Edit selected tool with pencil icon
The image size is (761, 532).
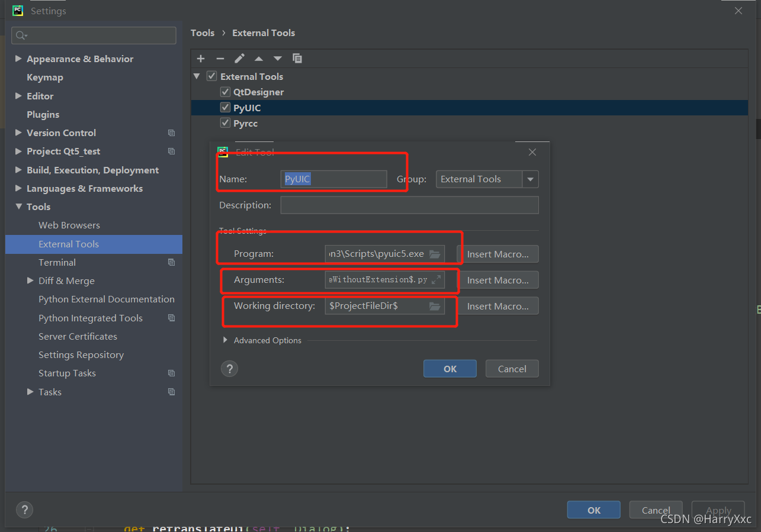tap(239, 59)
